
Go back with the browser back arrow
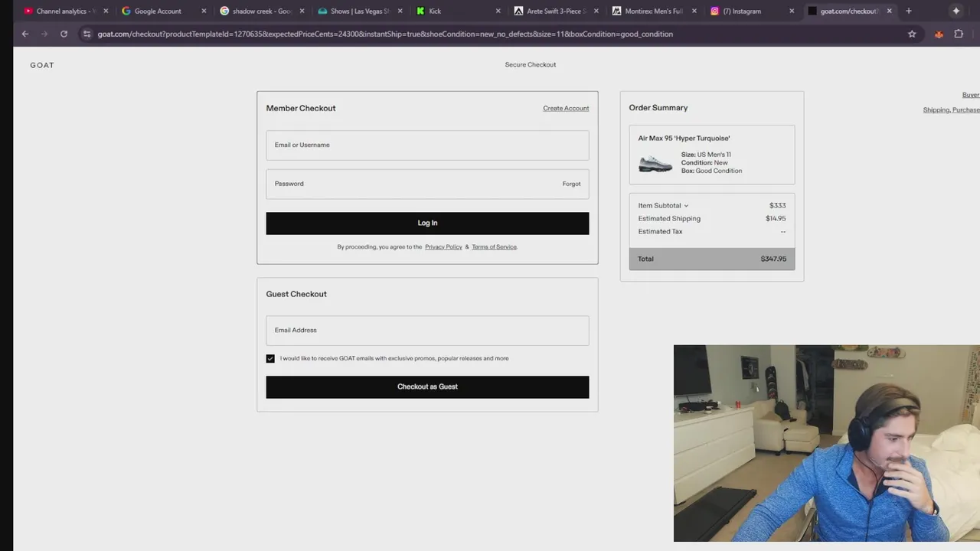pos(25,34)
